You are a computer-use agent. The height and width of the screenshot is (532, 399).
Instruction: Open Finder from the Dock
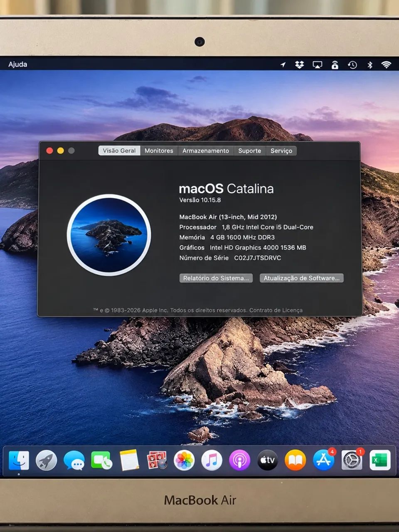pos(19,461)
